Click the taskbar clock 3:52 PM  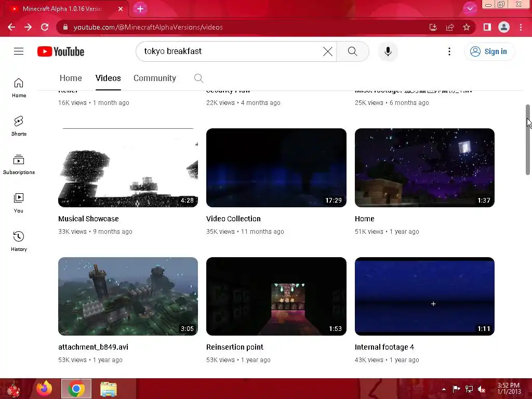(x=509, y=389)
